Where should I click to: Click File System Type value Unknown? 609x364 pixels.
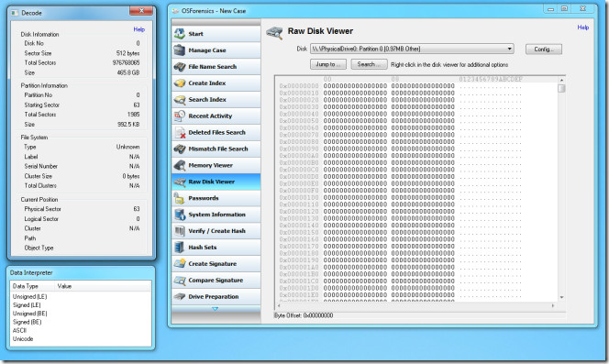[x=127, y=147]
